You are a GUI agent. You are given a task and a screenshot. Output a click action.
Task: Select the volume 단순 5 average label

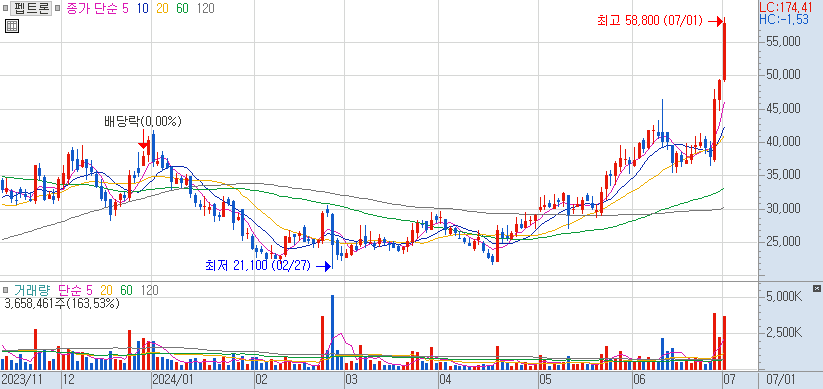tap(75, 290)
